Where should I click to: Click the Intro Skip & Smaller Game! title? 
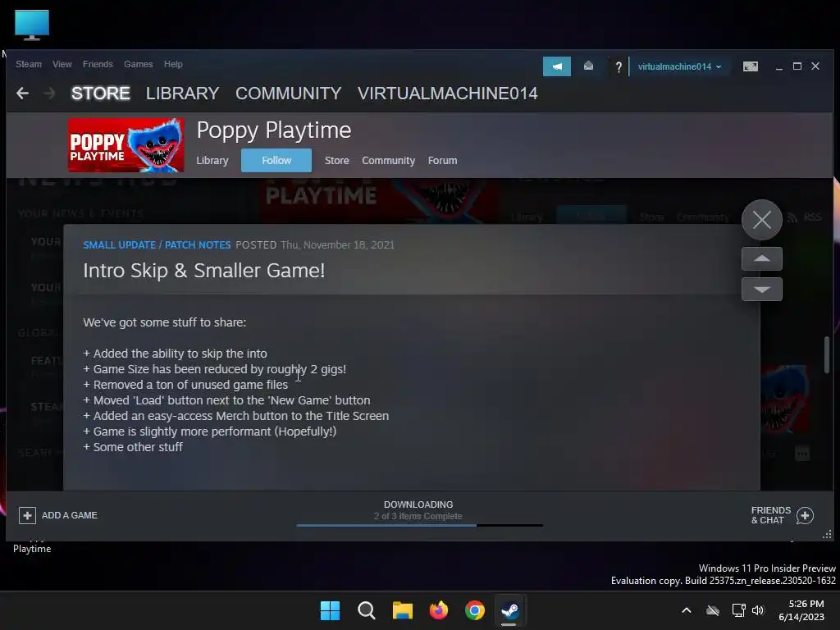click(204, 271)
